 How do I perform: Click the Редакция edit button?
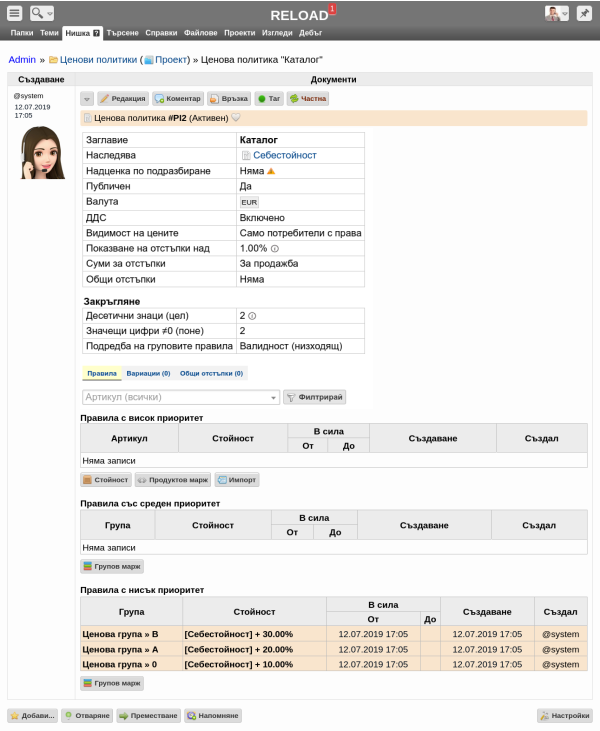click(x=124, y=99)
